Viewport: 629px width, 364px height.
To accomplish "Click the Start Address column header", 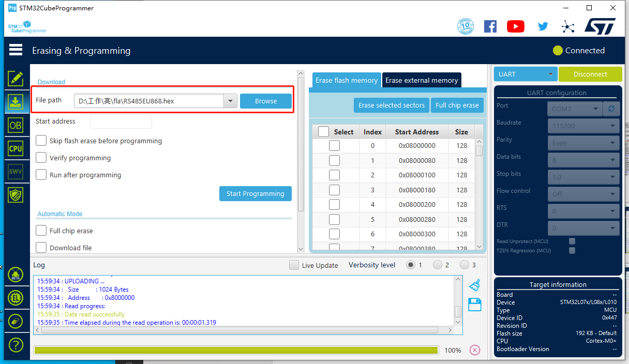I will tap(417, 132).
